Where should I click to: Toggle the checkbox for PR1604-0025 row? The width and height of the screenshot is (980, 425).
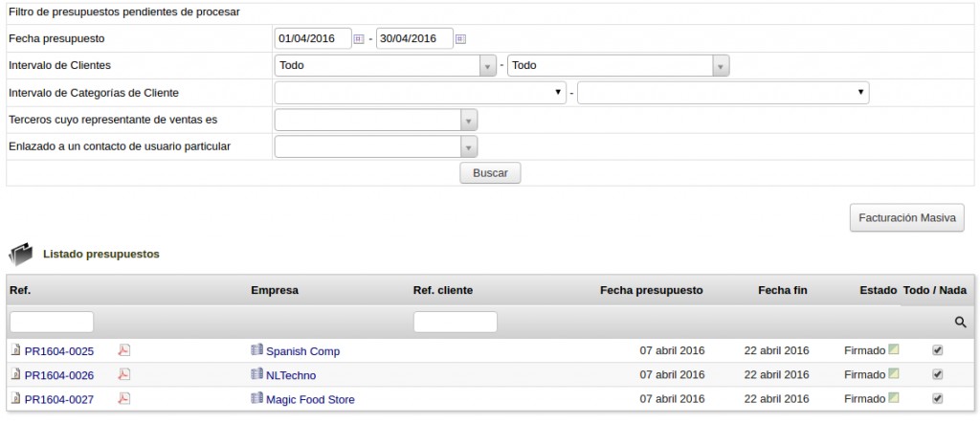tap(937, 350)
